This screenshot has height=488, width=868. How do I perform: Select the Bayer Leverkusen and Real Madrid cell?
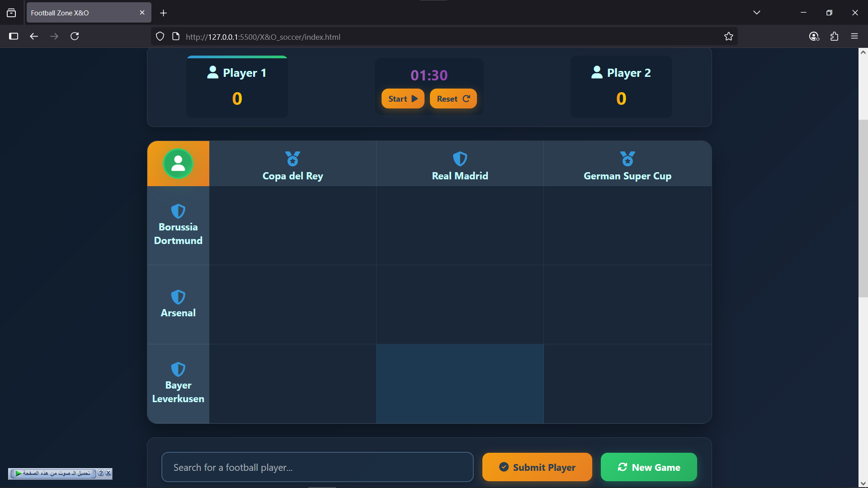coord(460,384)
